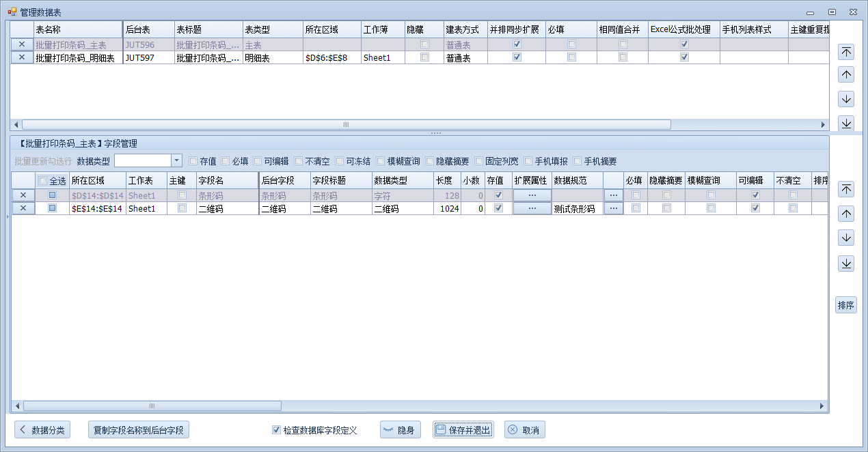
Task: Click the upper table horizontal scrollbar thumb
Action: click(x=346, y=125)
